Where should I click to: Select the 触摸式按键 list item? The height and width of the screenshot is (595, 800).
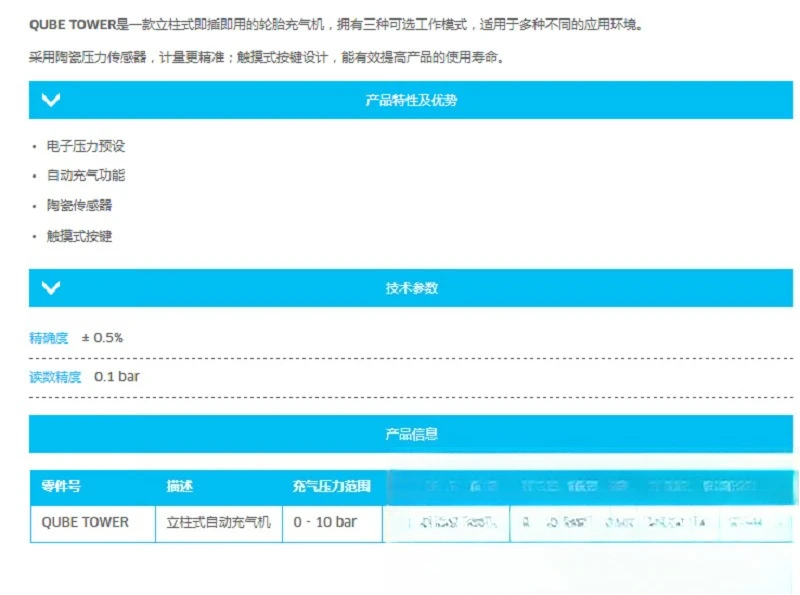click(x=79, y=236)
